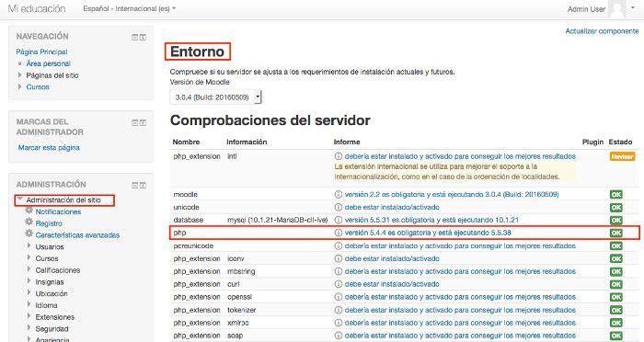Image resolution: width=644 pixels, height=342 pixels.
Task: Collapse the Administración del sitio tree
Action: point(19,199)
